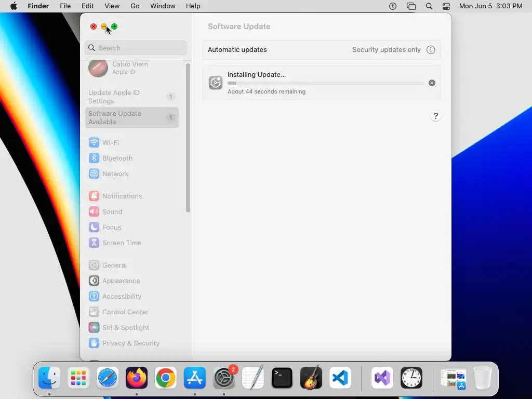Click the date and time display
This screenshot has height=399, width=532.
(490, 6)
